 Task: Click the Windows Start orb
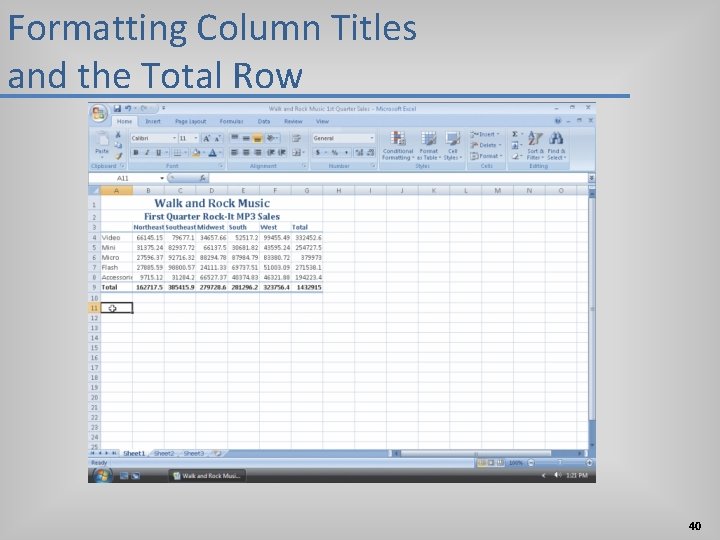[x=101, y=476]
